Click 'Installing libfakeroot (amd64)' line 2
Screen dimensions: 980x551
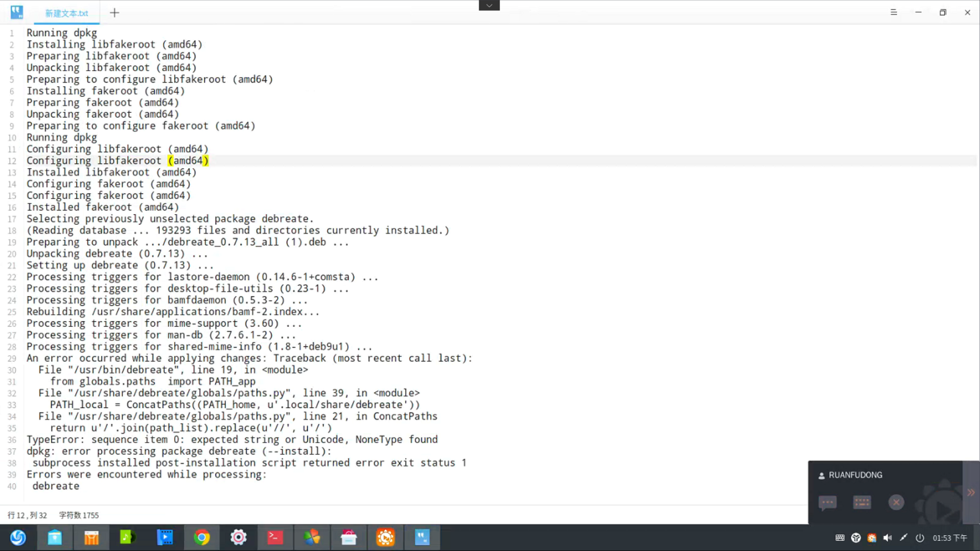pyautogui.click(x=115, y=44)
